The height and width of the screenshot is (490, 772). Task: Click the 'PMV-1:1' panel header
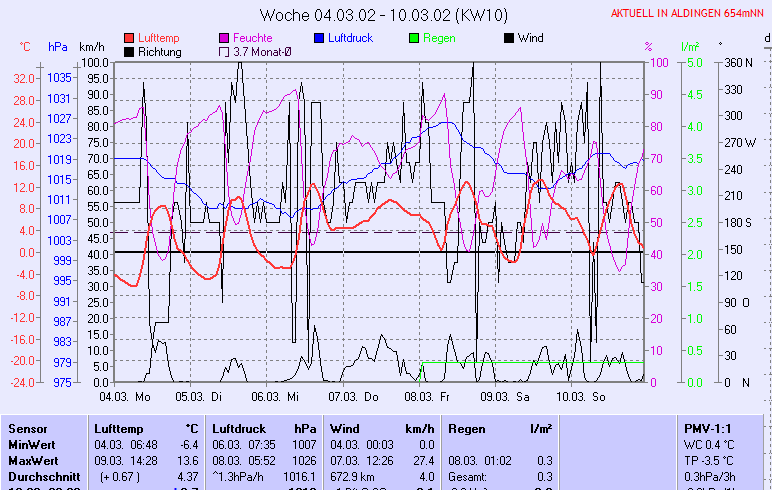(x=706, y=428)
